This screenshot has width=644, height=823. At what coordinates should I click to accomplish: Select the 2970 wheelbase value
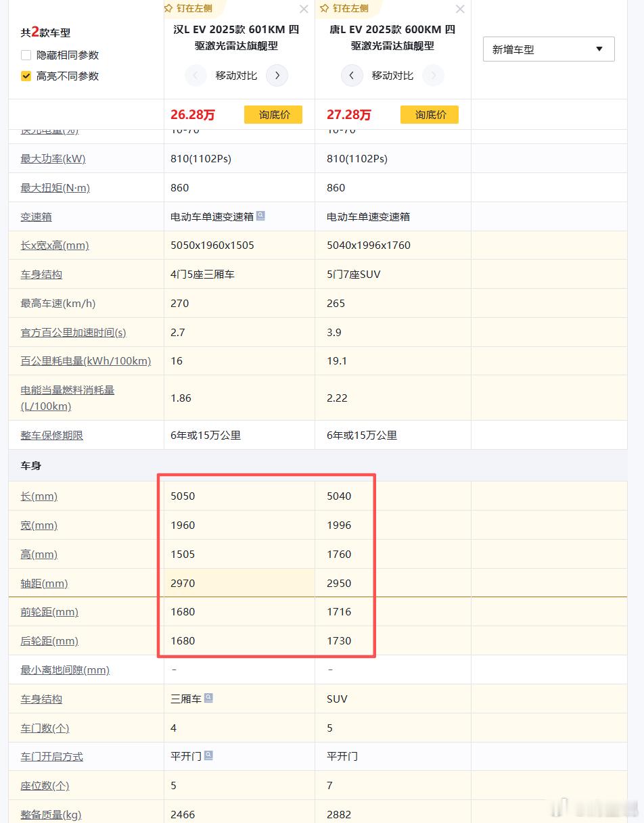pos(183,584)
